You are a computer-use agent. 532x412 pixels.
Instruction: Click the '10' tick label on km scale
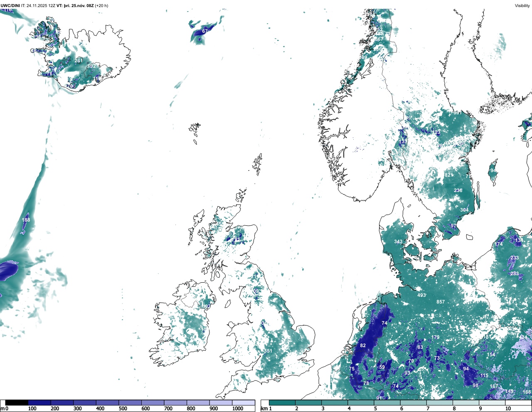pos(508,409)
